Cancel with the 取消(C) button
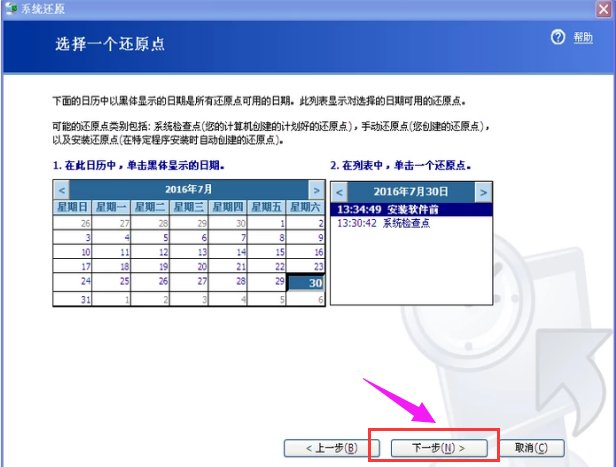This screenshot has height=467, width=616. click(529, 446)
